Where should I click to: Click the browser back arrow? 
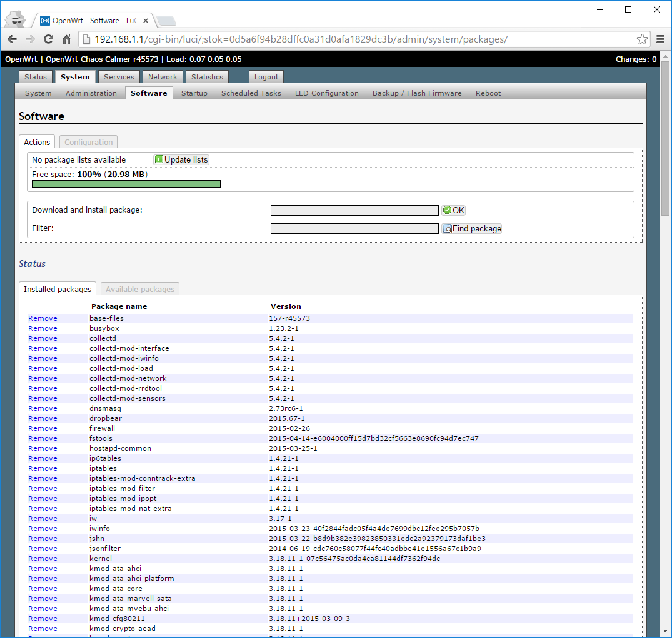tap(12, 39)
